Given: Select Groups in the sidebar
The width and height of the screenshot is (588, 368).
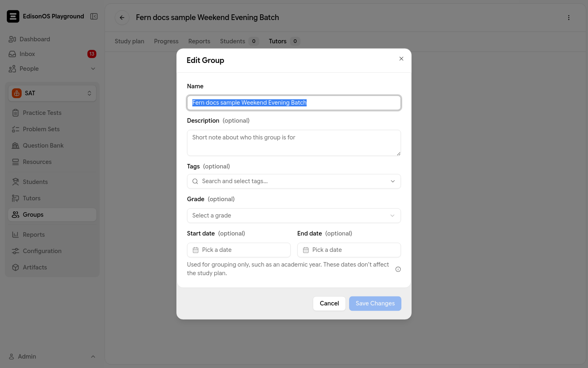Looking at the screenshot, I should [x=52, y=215].
